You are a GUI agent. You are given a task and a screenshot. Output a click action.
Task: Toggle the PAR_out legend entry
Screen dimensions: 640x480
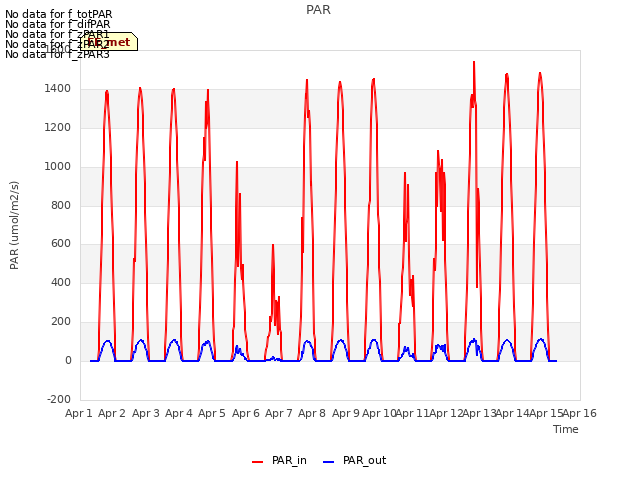(354, 461)
